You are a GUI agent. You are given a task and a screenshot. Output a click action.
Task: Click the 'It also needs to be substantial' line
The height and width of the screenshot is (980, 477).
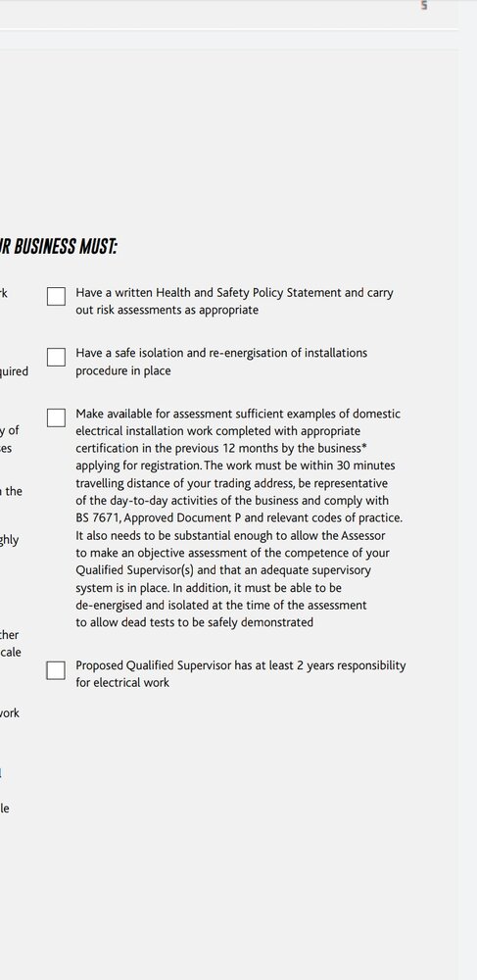(230, 536)
